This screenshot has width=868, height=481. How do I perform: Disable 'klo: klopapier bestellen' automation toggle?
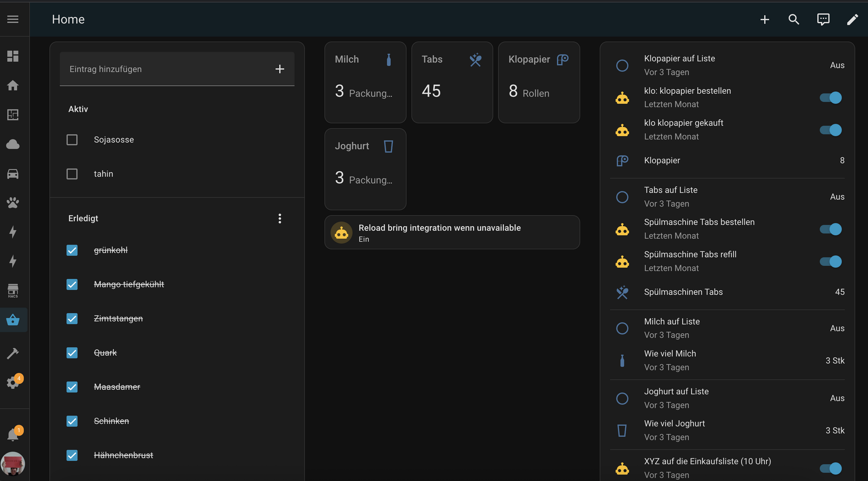pos(830,98)
